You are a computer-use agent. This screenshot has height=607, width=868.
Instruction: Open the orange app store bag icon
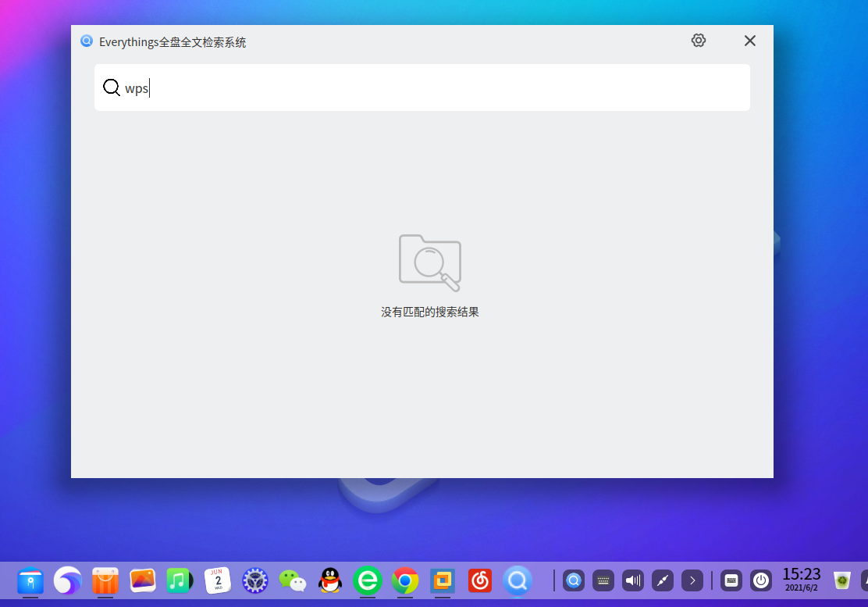pos(105,581)
